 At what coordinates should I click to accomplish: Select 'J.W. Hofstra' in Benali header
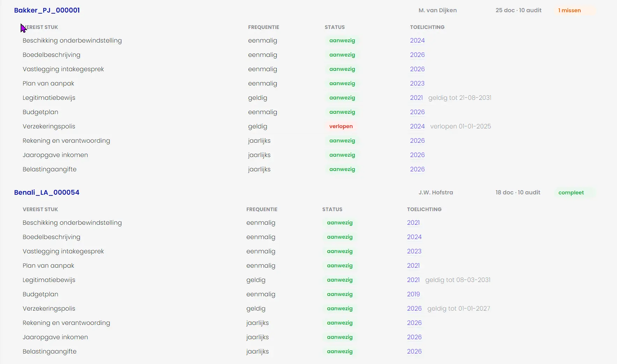436,193
